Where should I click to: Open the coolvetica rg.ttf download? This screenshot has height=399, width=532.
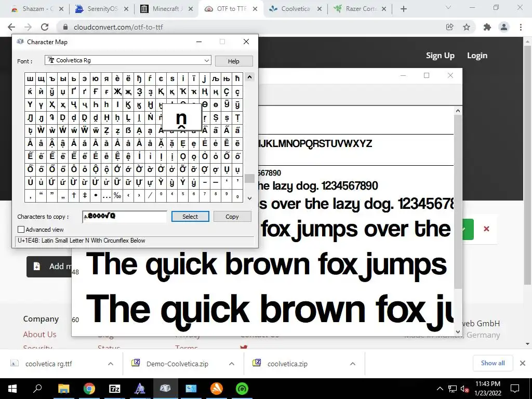click(x=48, y=364)
